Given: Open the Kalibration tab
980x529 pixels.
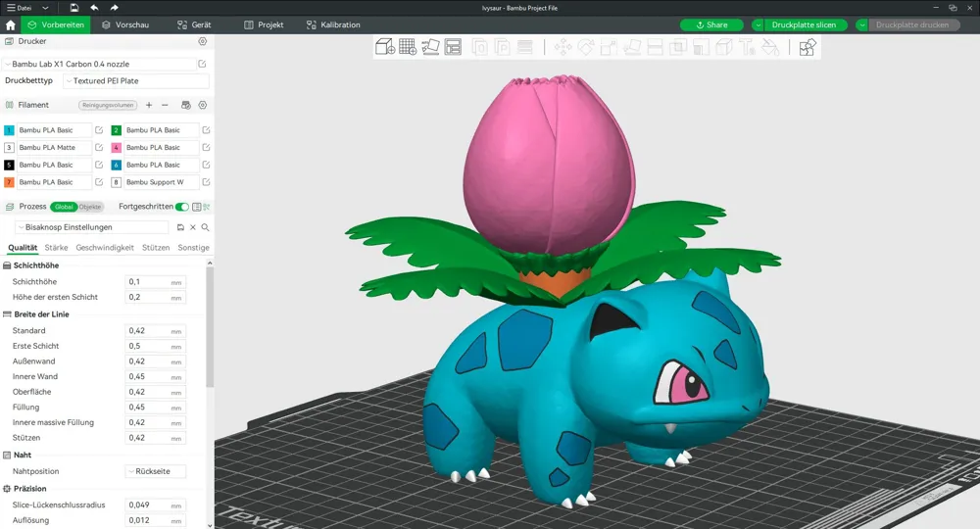Looking at the screenshot, I should click(x=333, y=25).
